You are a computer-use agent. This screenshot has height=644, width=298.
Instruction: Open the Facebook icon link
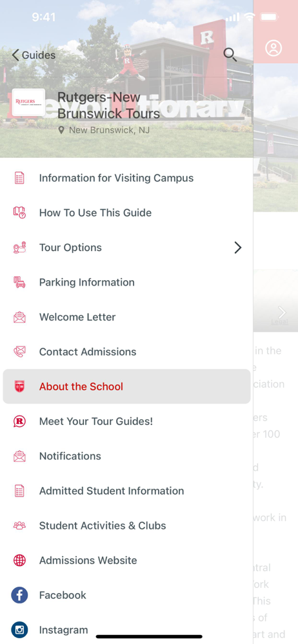[x=19, y=595]
